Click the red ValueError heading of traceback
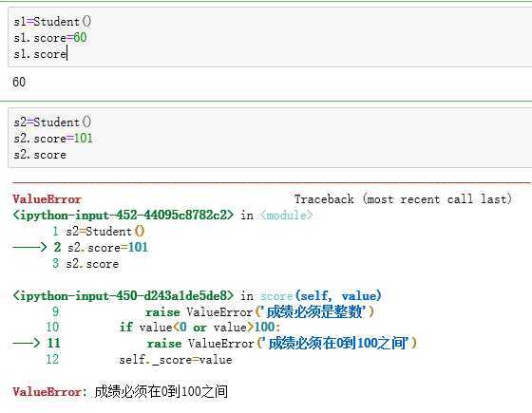 47,199
